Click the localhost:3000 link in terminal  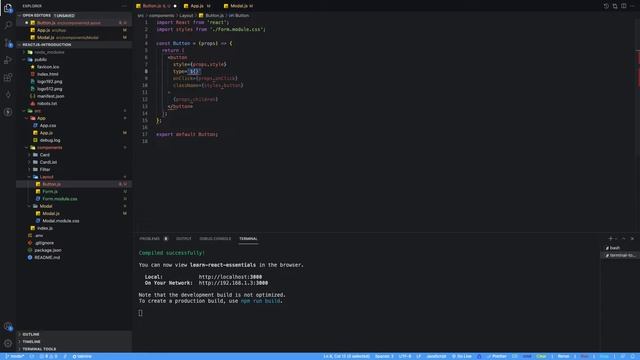[x=230, y=277]
